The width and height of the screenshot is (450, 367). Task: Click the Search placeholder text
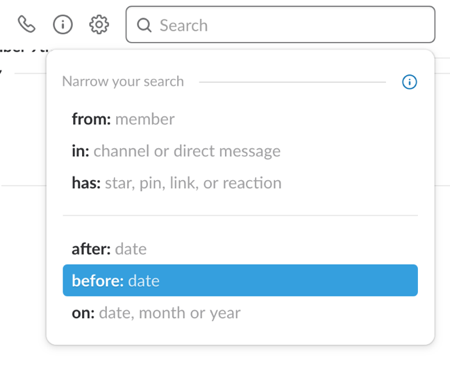(x=184, y=25)
